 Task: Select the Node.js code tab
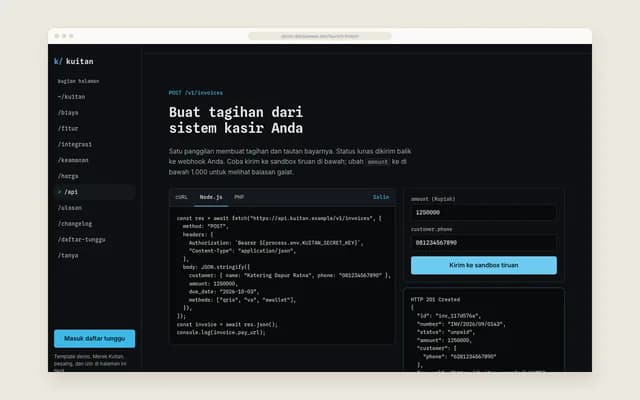click(x=211, y=197)
